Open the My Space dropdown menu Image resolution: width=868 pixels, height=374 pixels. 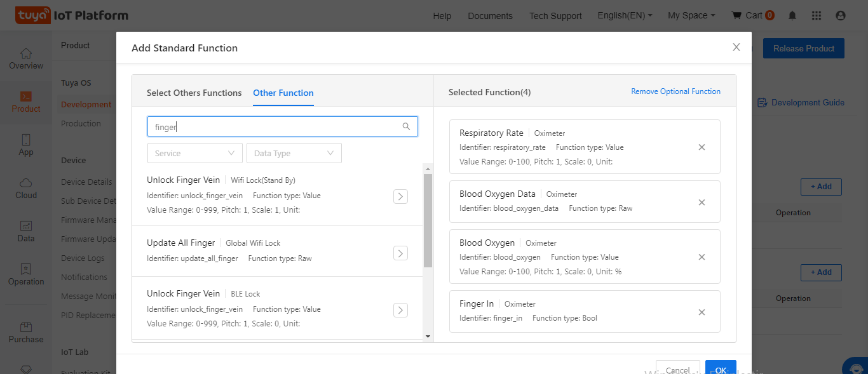691,15
